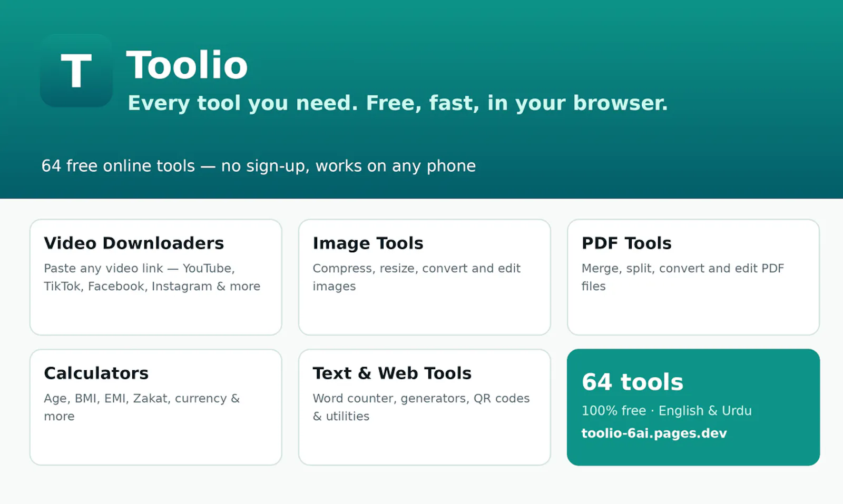This screenshot has width=843, height=504.
Task: Click "Merge, split, convert and edit PDF" description
Action: coord(683,277)
